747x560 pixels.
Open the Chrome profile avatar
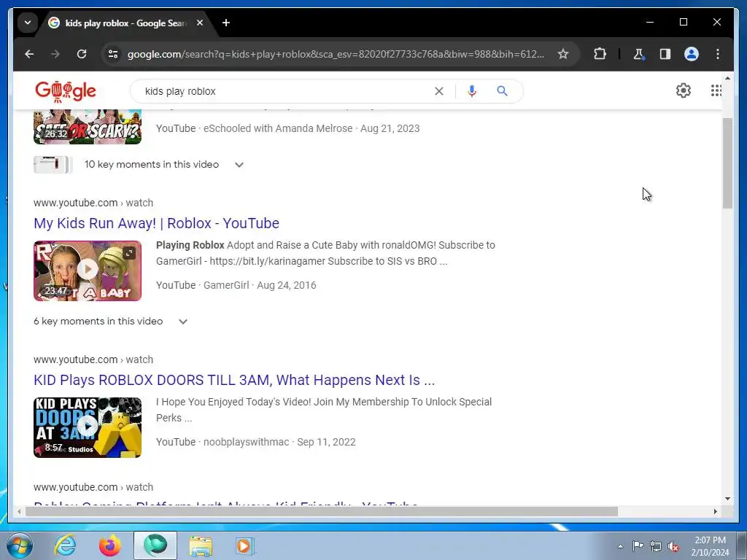tap(692, 54)
